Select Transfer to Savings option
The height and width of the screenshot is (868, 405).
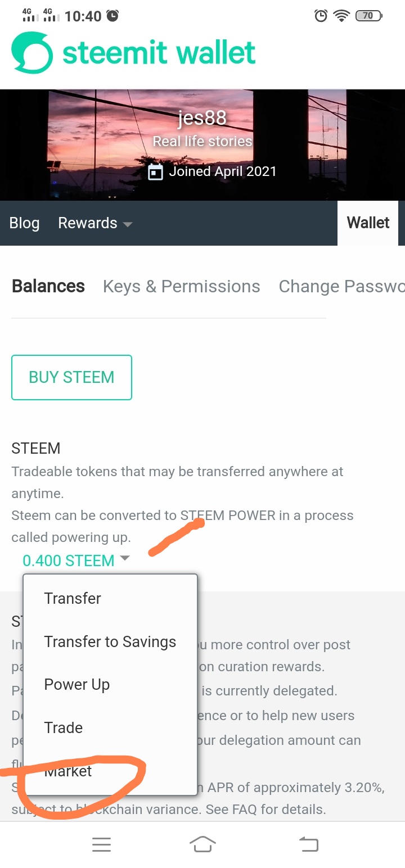coord(110,641)
